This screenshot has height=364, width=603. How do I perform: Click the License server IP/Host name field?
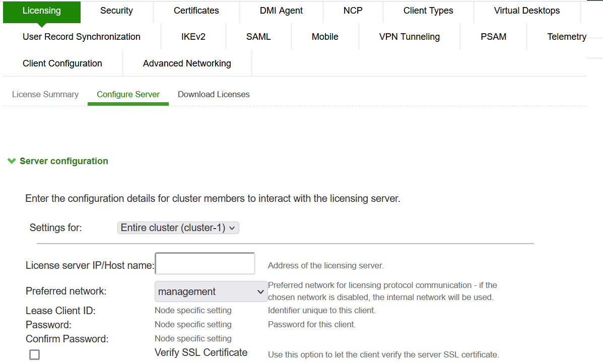point(205,264)
